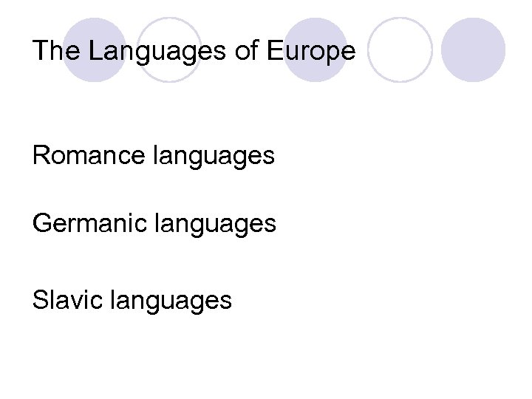Viewport: 532px width, 399px height.
Task: Click the first outlined circle in the header
Action: (168, 50)
